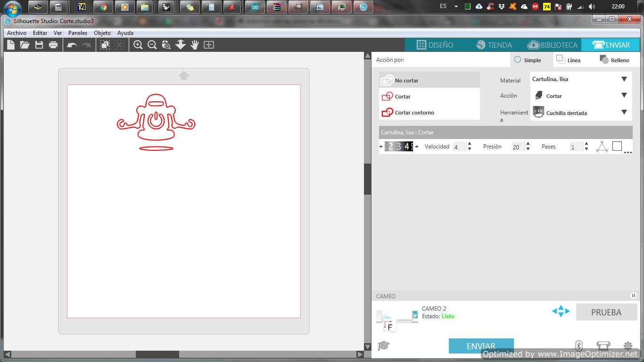The width and height of the screenshot is (644, 362).
Task: Click the horizontal scrollbar thumb of the canvas
Action: pyautogui.click(x=157, y=354)
